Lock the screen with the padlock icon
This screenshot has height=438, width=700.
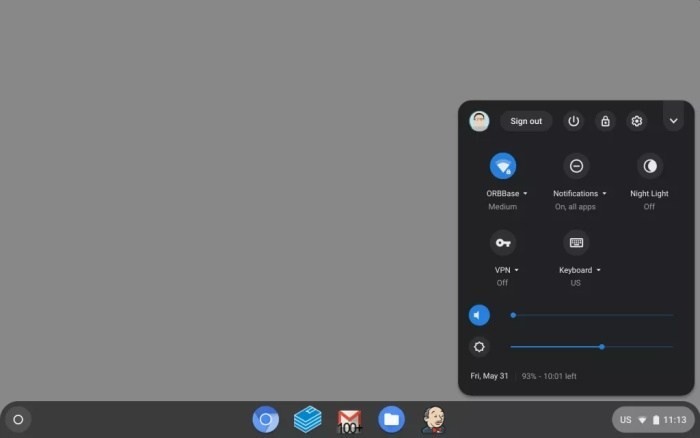[x=604, y=121]
